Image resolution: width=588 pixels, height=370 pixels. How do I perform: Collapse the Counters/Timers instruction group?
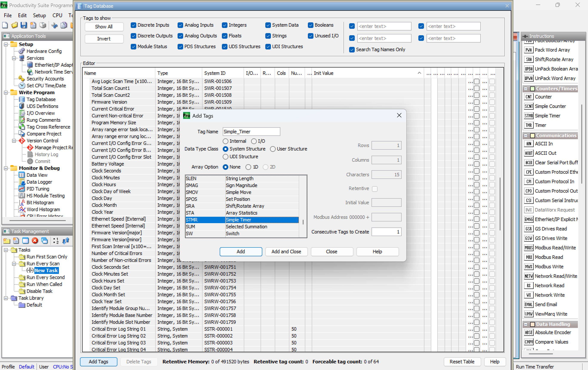click(x=525, y=89)
